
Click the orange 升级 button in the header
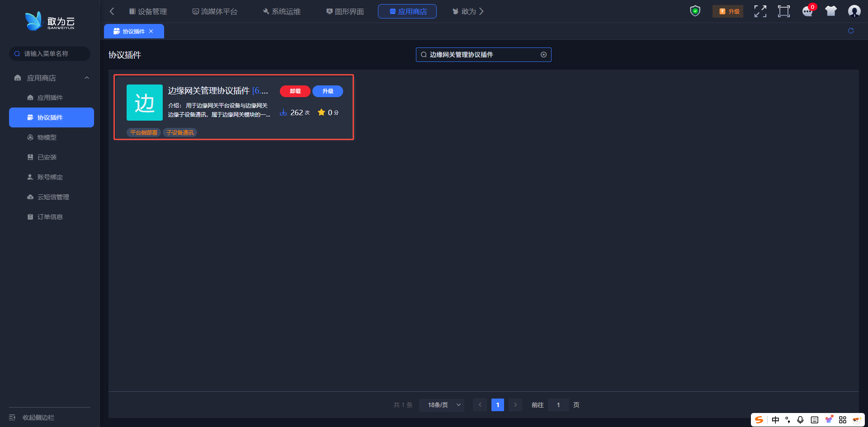click(728, 11)
